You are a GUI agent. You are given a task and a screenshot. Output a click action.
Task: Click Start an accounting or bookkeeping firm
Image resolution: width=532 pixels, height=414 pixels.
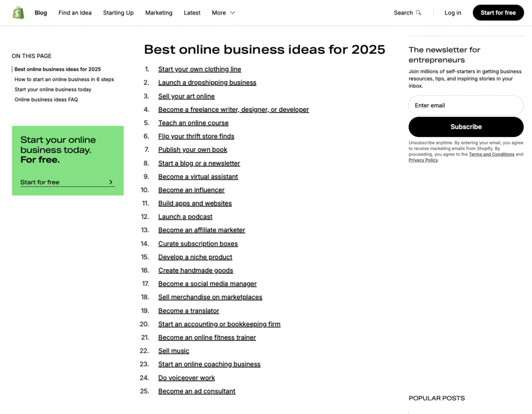[x=219, y=324]
